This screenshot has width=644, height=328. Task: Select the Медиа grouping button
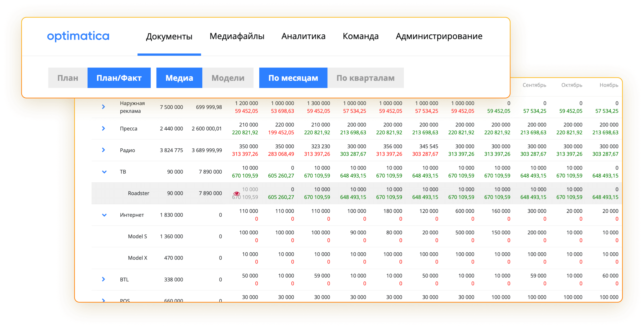tap(179, 78)
